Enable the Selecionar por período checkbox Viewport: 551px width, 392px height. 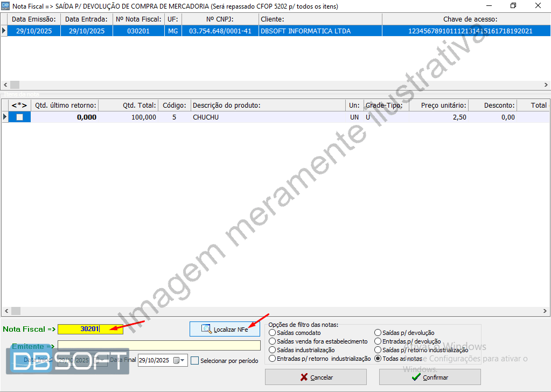tap(195, 361)
